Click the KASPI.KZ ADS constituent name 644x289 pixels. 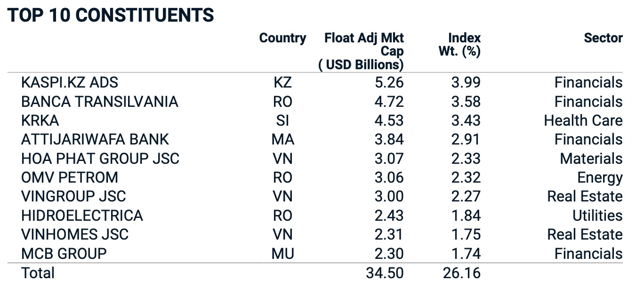pyautogui.click(x=70, y=83)
